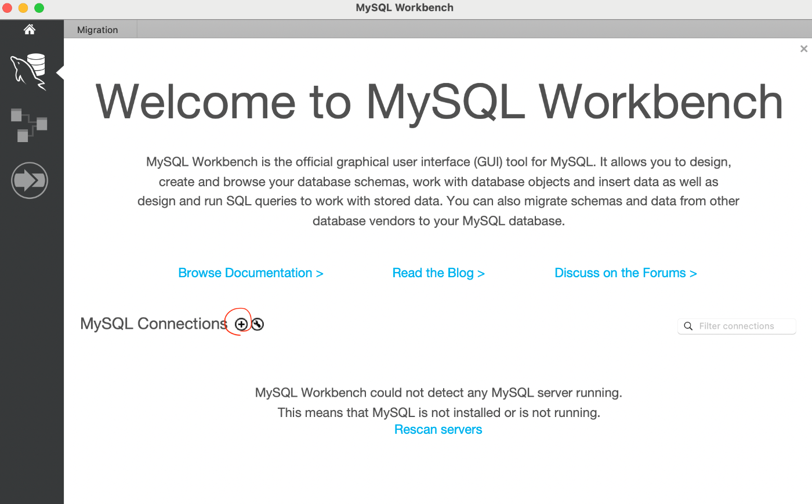Viewport: 812px width, 504px height.
Task: Close the welcome message panel
Action: coord(804,49)
